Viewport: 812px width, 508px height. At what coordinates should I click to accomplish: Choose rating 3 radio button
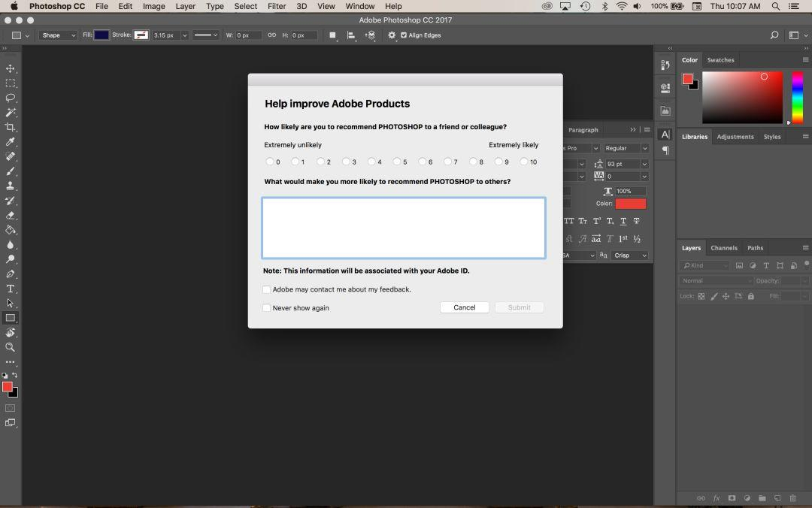pos(345,162)
